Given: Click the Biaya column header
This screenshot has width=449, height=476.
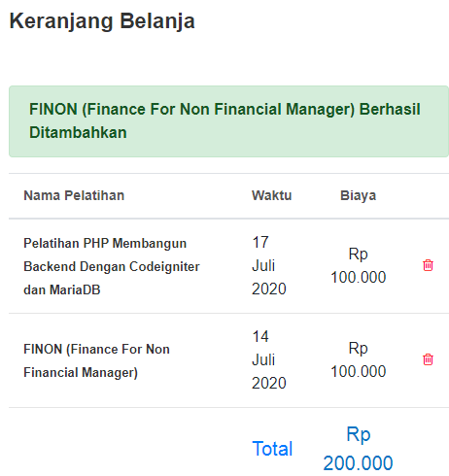Looking at the screenshot, I should coord(358,195).
